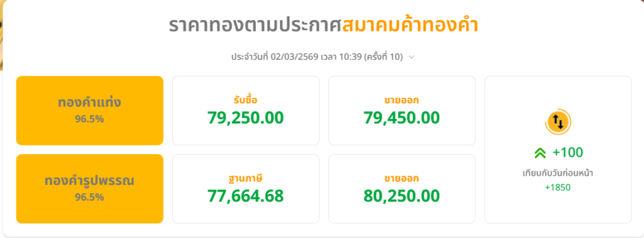
Task: Click the ราคาทองตามประกาศ gray heading text
Action: (255, 26)
